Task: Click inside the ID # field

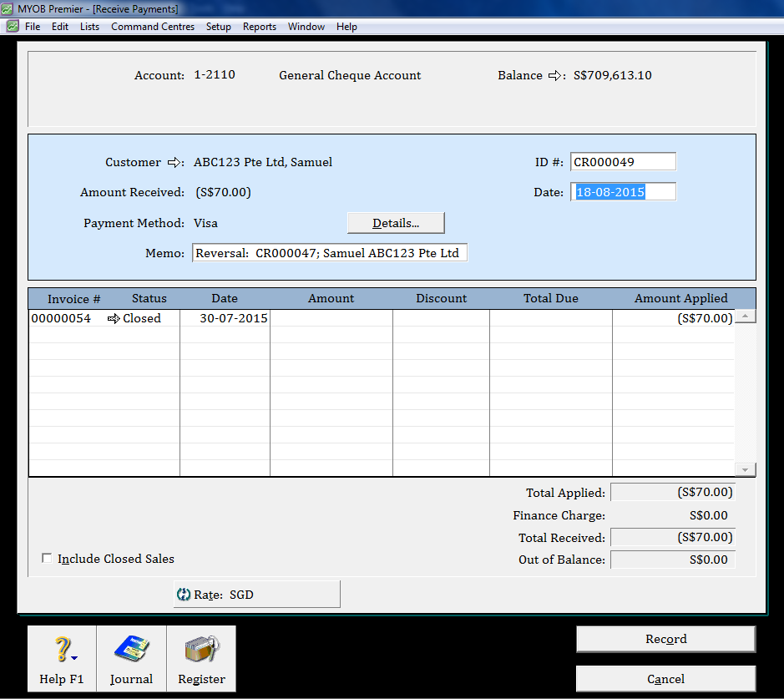Action: coord(623,161)
